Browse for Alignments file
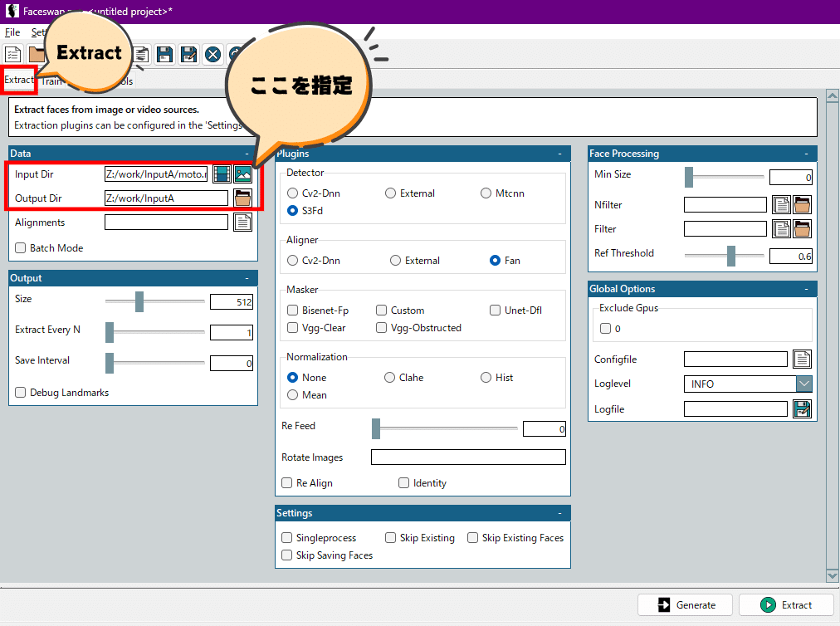 click(x=242, y=222)
